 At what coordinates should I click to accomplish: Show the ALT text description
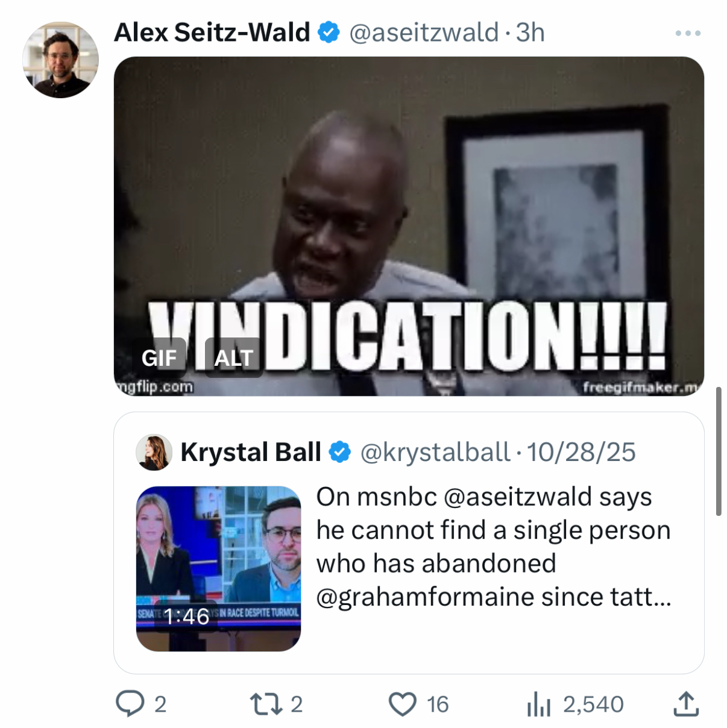(x=233, y=357)
